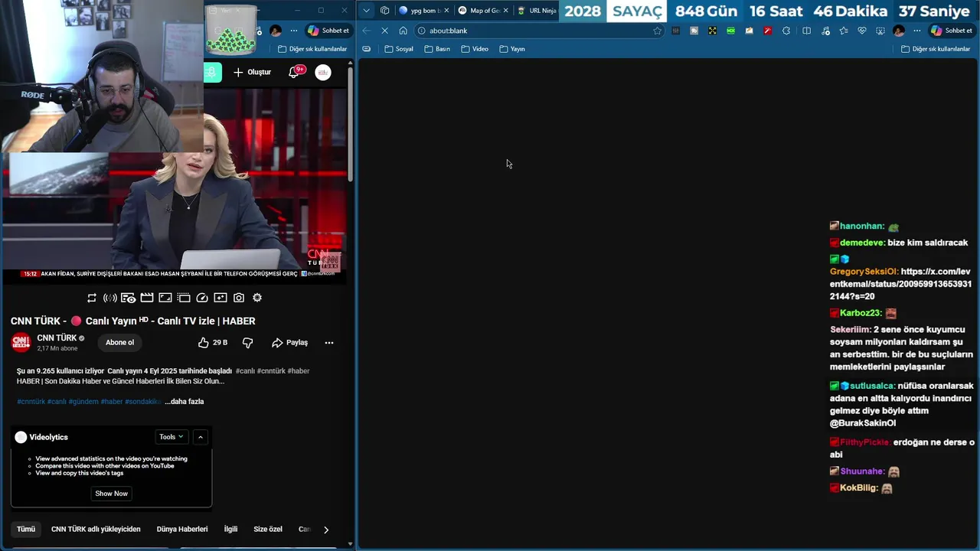Open browser essentials heart icon
Screen dimensions: 980x551
click(x=862, y=31)
